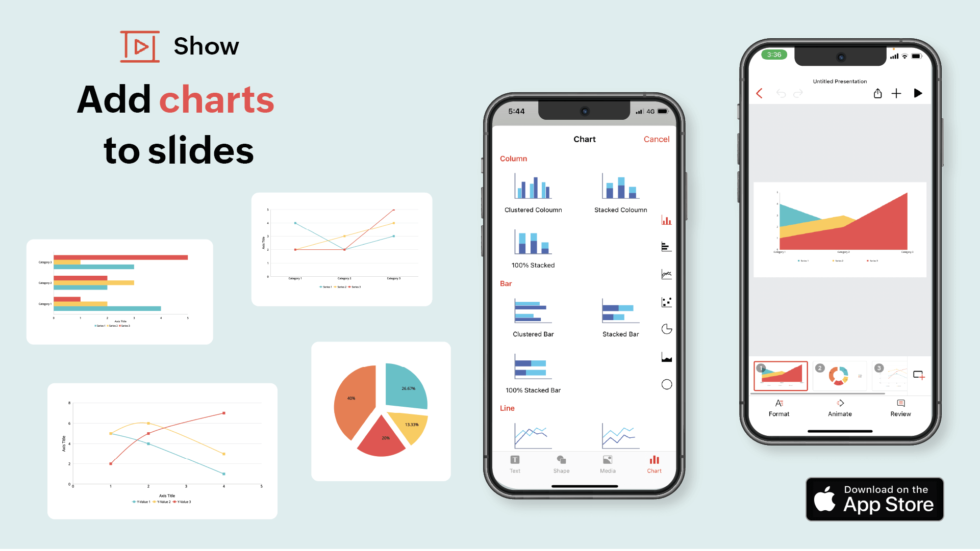Toggle undo arrow in presentation editor
The height and width of the screenshot is (551, 980).
click(781, 93)
